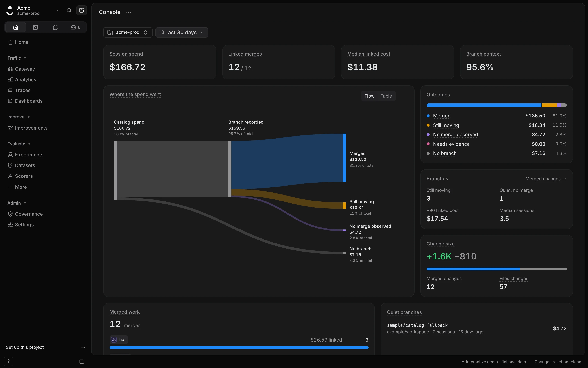The width and height of the screenshot is (588, 368).
Task: Click Set up this project
Action: [x=45, y=347]
